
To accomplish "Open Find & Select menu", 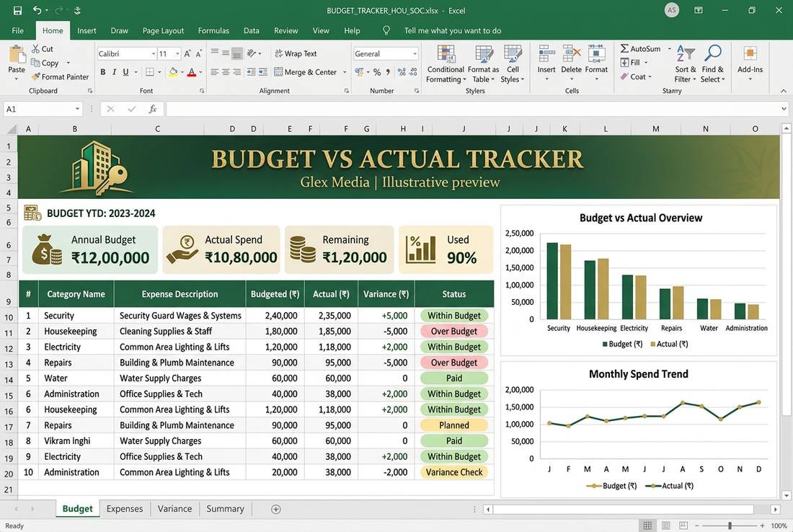I will 712,64.
